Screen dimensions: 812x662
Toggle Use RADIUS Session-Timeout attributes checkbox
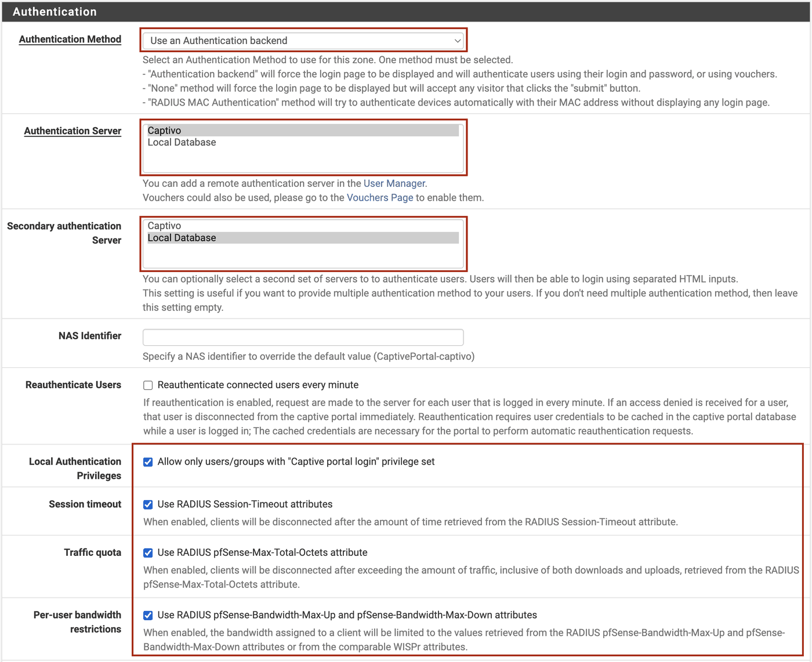coord(148,505)
